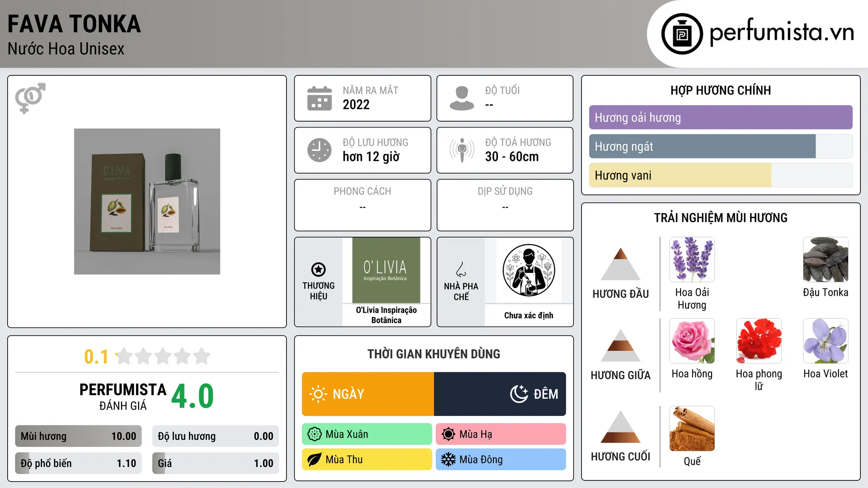Click the Hương vani accord bar

coord(721,175)
